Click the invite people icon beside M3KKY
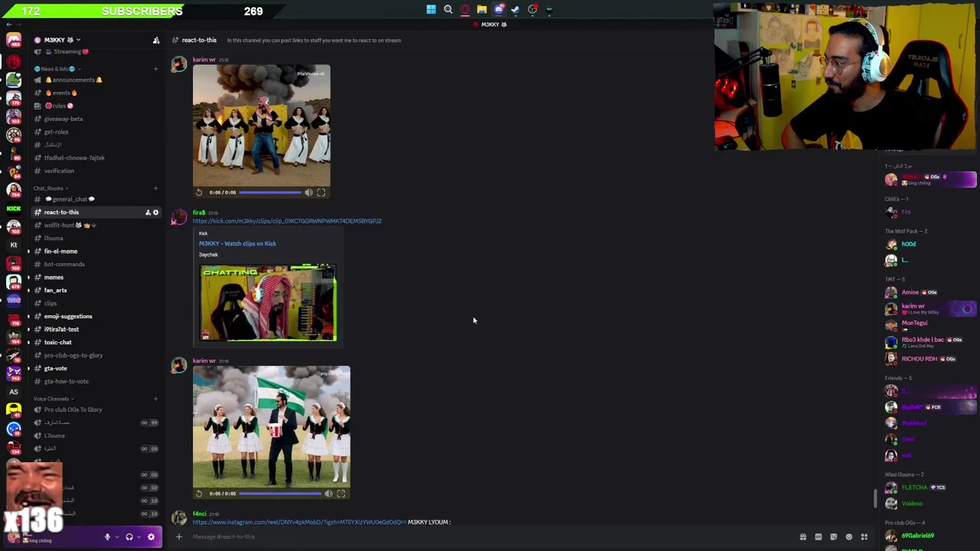The height and width of the screenshot is (551, 980). tap(156, 40)
